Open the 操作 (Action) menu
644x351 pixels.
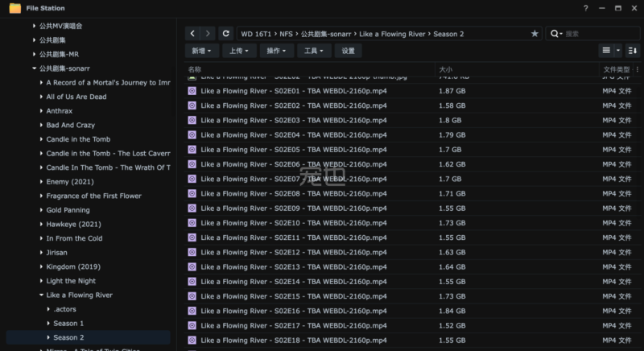[277, 51]
